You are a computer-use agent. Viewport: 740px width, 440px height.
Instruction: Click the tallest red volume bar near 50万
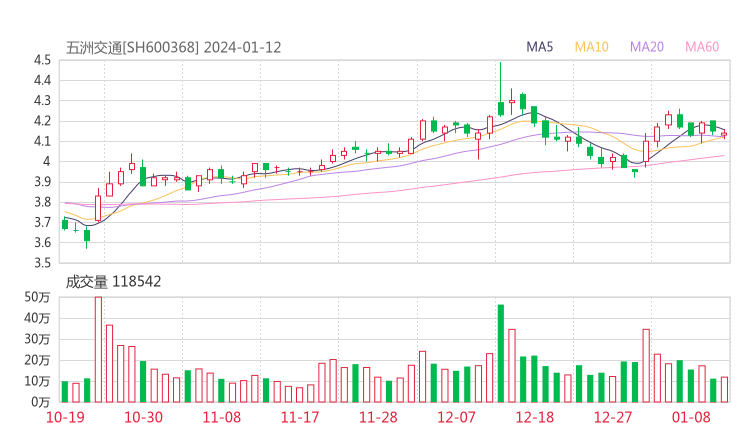98,349
